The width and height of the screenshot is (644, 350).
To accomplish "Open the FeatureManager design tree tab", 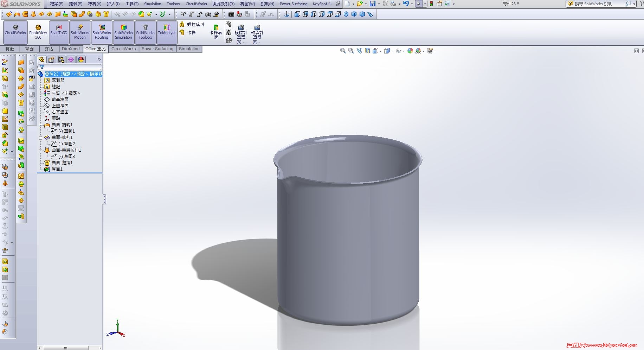I will 41,59.
